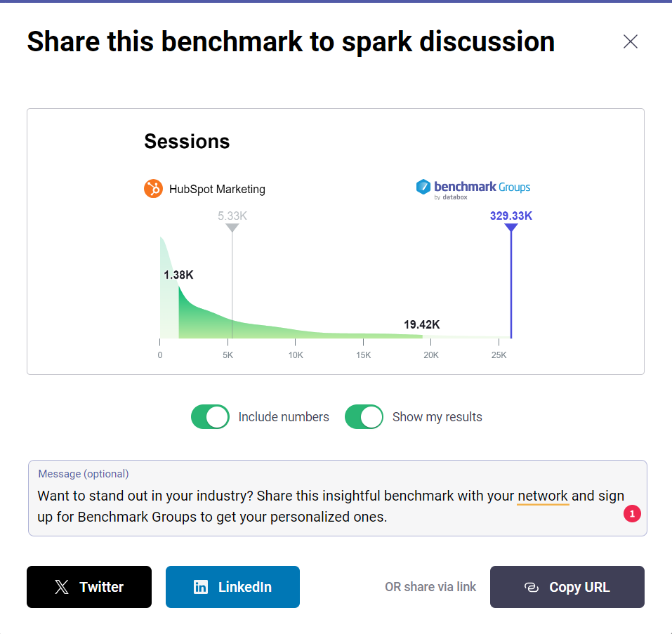Click the underlined word network in the message
The width and height of the screenshot is (672, 634).
[x=543, y=496]
